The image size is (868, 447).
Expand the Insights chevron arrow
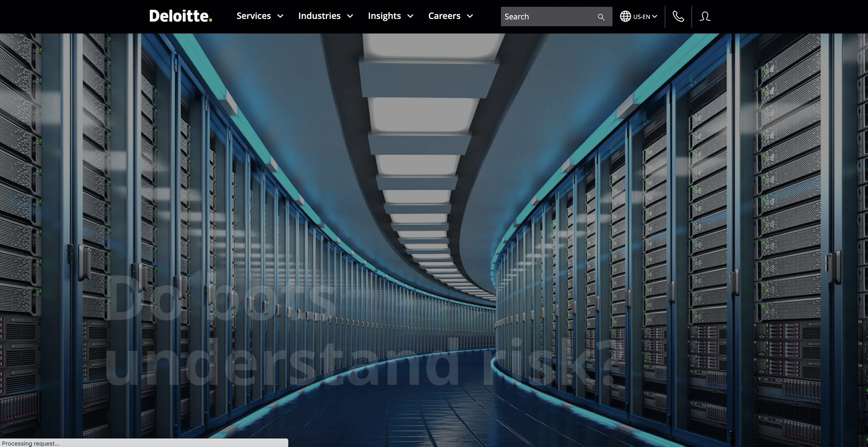click(x=410, y=17)
